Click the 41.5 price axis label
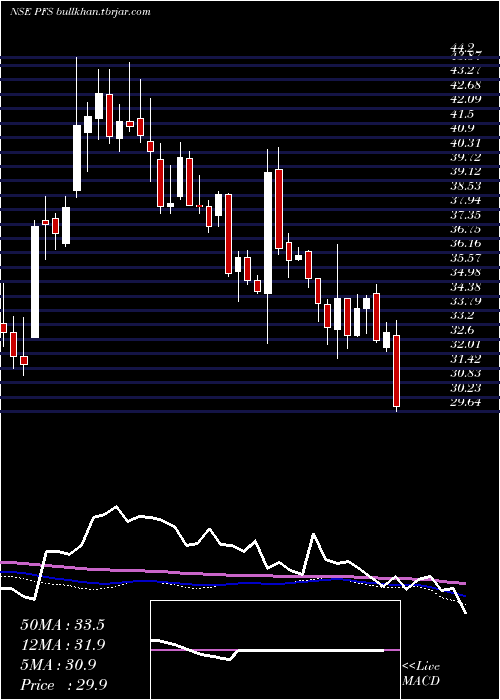 (x=462, y=114)
